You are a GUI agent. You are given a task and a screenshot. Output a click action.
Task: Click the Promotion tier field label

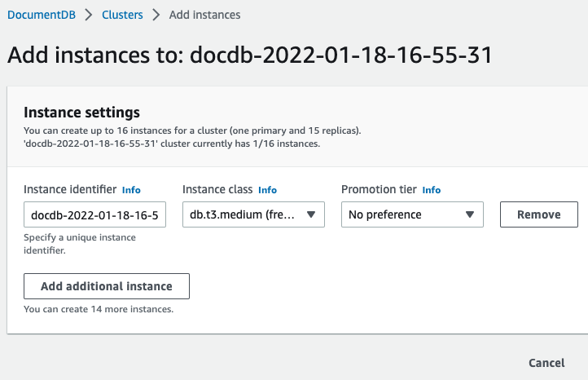379,189
